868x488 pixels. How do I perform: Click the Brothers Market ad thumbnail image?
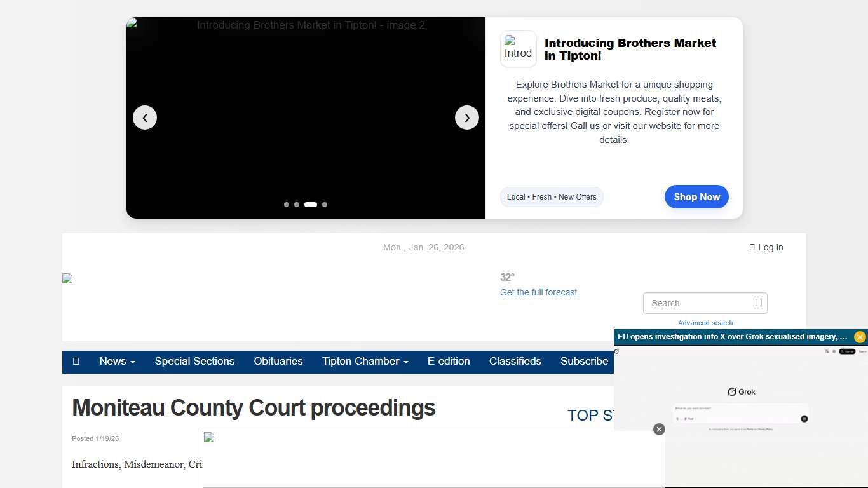(518, 49)
